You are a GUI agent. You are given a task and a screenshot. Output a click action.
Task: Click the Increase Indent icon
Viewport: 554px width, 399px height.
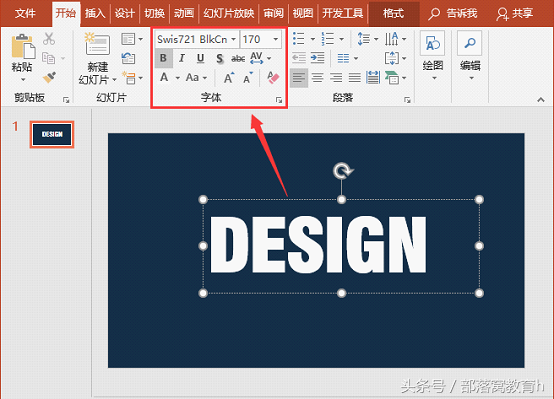pos(317,58)
